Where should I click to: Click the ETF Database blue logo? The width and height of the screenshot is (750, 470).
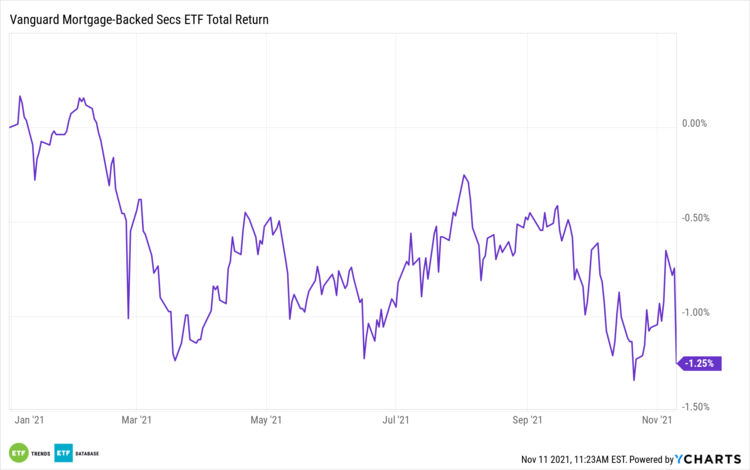(64, 451)
